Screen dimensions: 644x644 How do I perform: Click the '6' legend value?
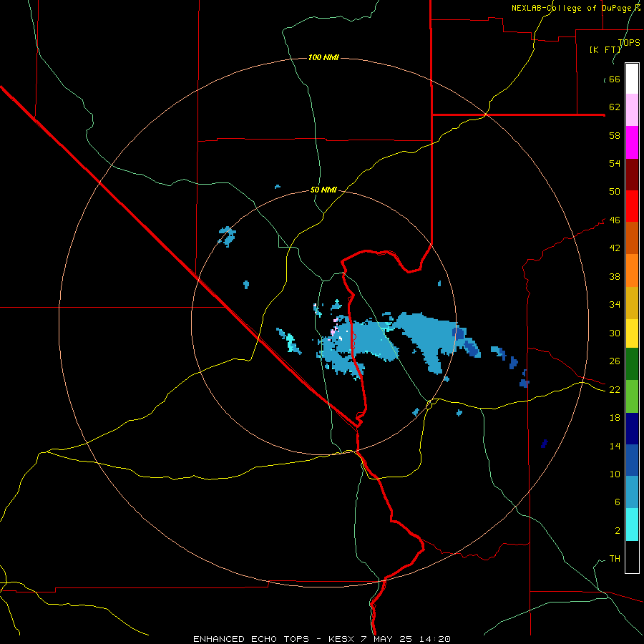pyautogui.click(x=618, y=502)
